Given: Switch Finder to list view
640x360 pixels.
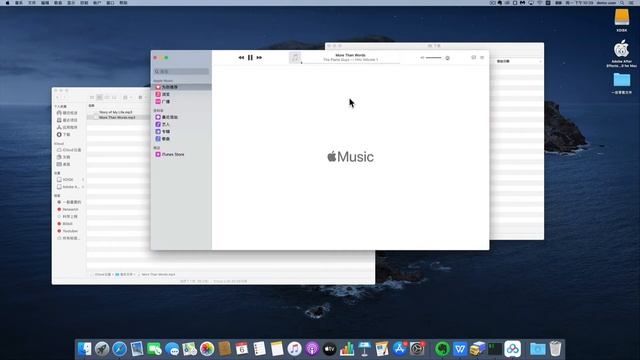Looking at the screenshot, I should 100,98.
